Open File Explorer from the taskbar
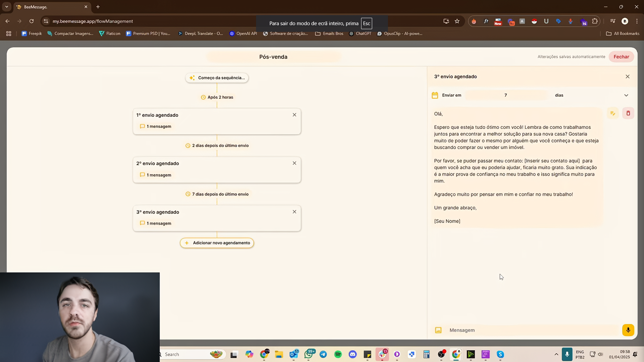The height and width of the screenshot is (362, 644). [x=279, y=354]
